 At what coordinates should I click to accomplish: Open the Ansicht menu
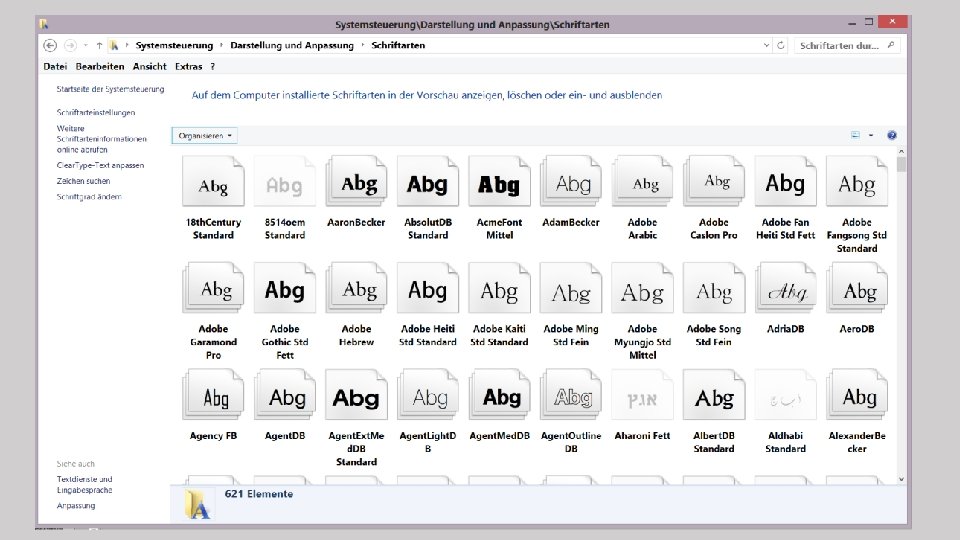(x=149, y=66)
